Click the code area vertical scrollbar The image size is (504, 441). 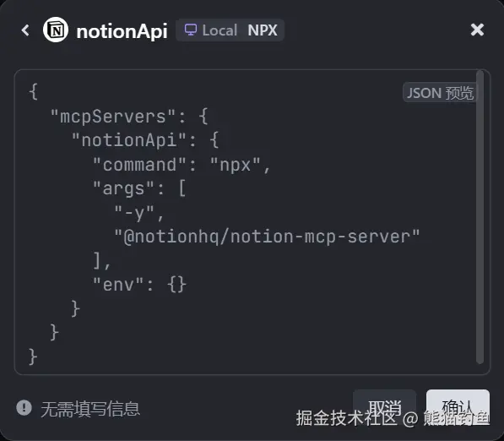point(480,217)
